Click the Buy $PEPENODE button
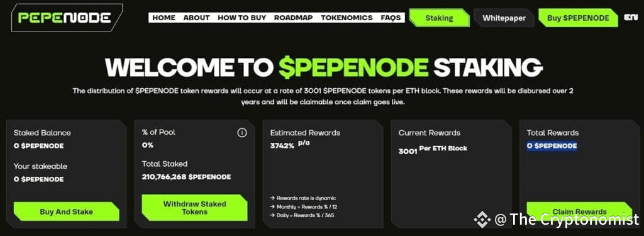 click(x=579, y=18)
